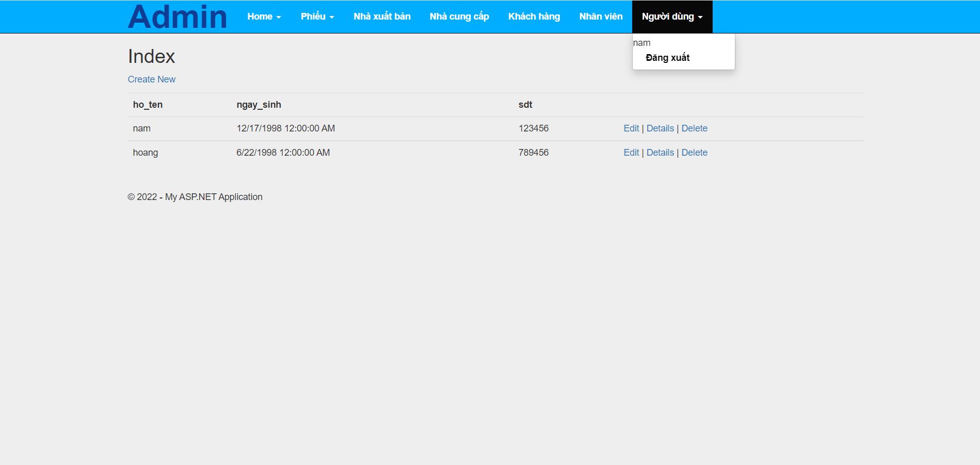Click the ngay_sinh column header
Viewport: 980px width, 465px height.
pos(258,104)
